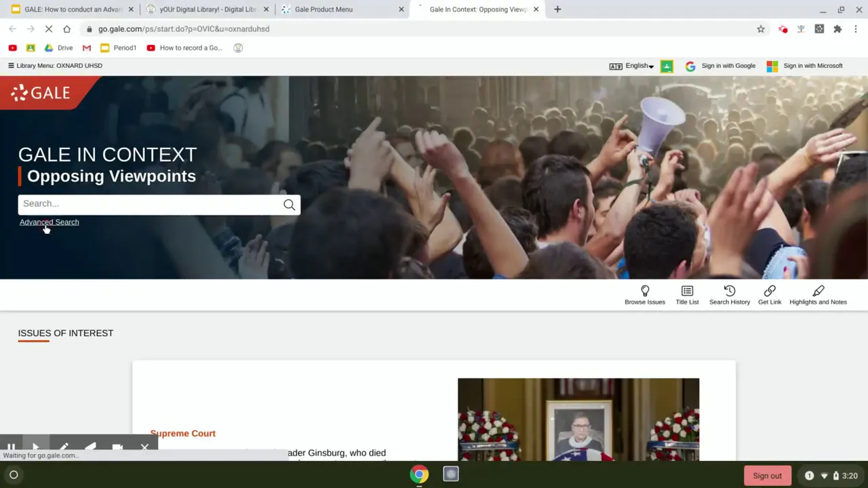Viewport: 868px width, 488px height.
Task: Go back to the previous page
Action: (12, 29)
